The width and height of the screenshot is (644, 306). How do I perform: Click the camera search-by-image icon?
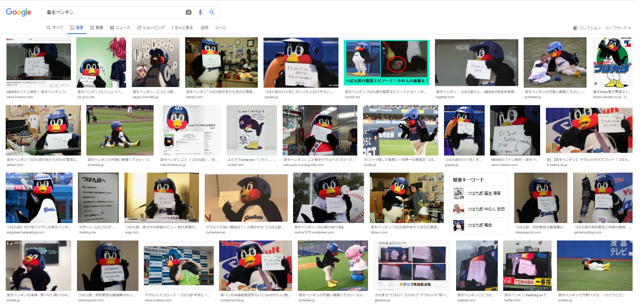[189, 12]
